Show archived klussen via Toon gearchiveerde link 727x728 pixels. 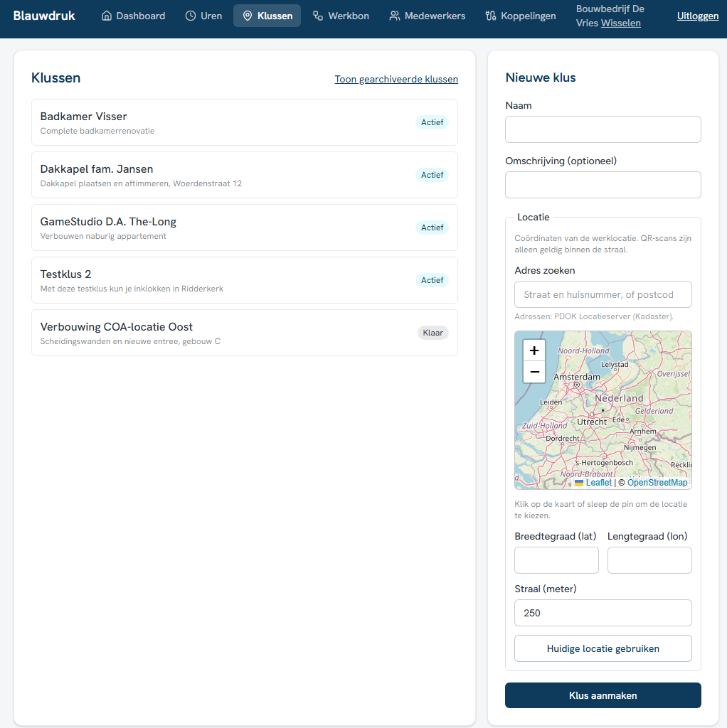click(x=396, y=79)
